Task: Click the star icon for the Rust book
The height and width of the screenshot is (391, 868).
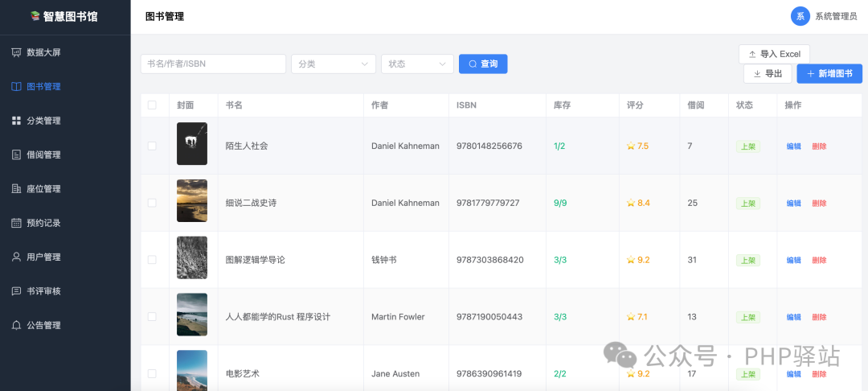Action: (631, 316)
